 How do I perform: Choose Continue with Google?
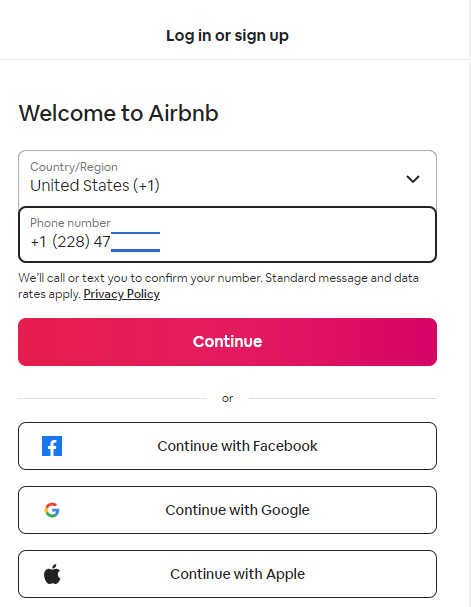pos(228,510)
